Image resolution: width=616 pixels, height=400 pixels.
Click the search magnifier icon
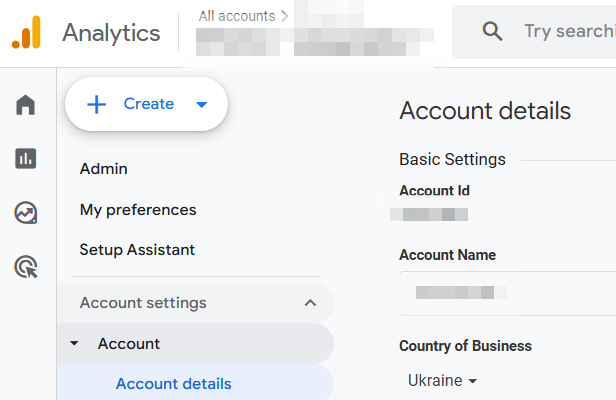[x=492, y=32]
